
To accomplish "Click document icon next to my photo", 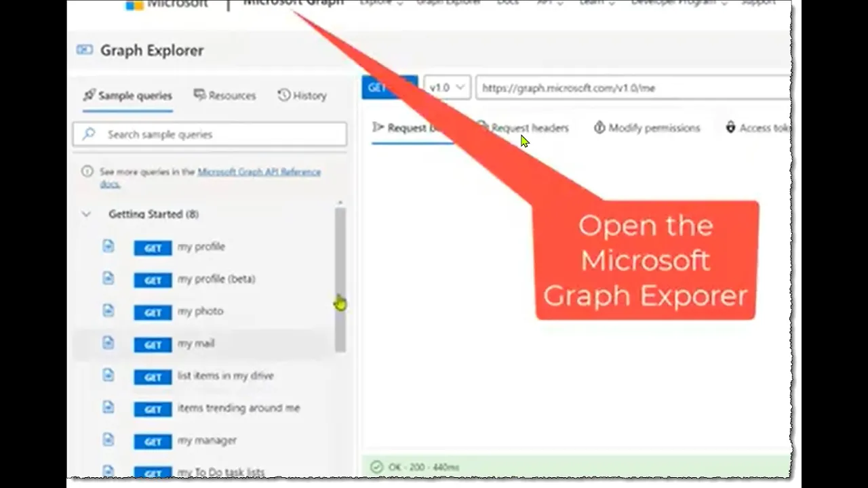I will pos(108,310).
